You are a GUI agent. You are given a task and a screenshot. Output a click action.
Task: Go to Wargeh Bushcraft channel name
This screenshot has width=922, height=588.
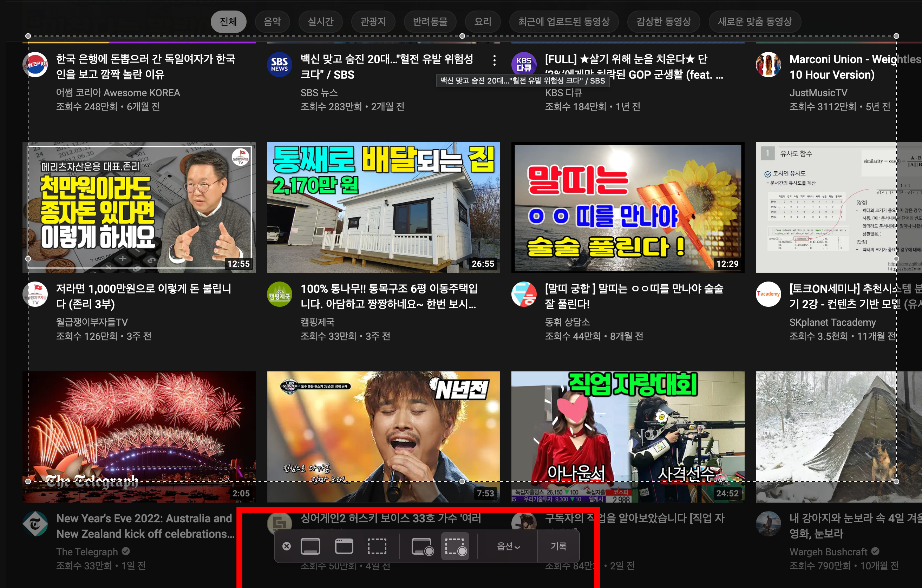(828, 551)
